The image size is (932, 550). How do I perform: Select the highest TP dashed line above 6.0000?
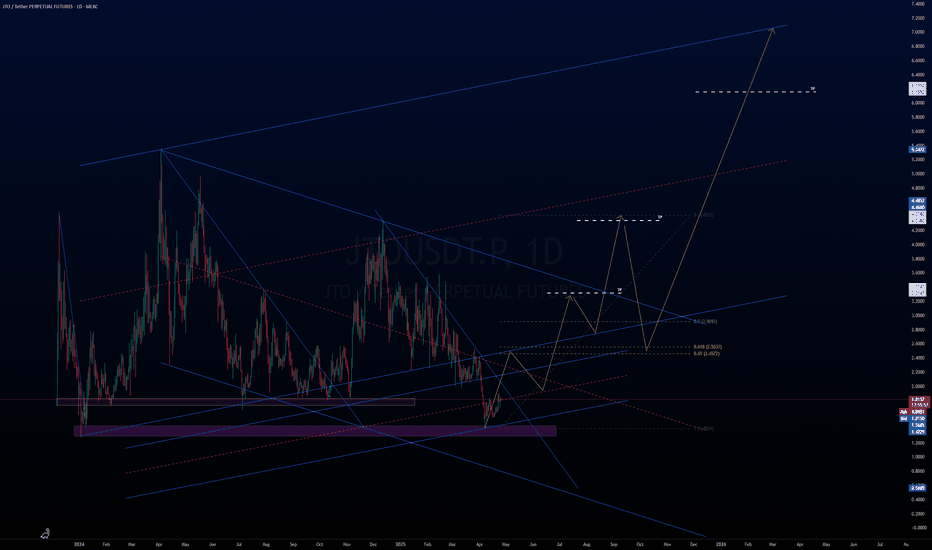[x=755, y=92]
